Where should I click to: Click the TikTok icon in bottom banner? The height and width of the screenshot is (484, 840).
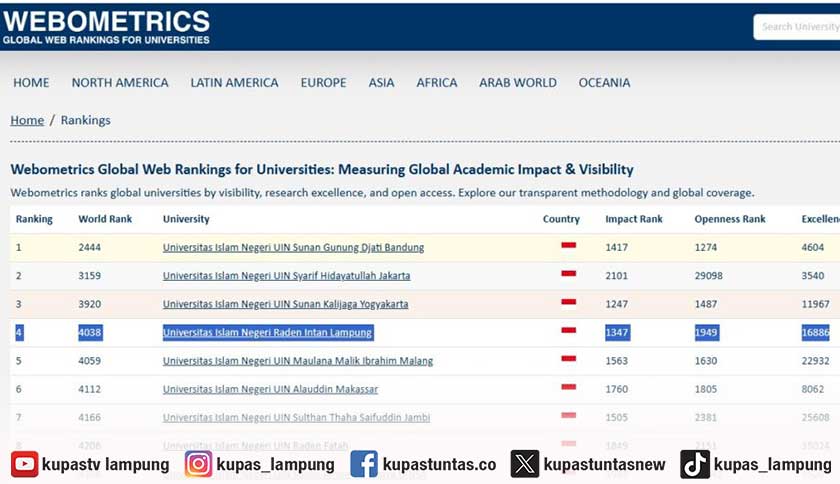pos(695,464)
